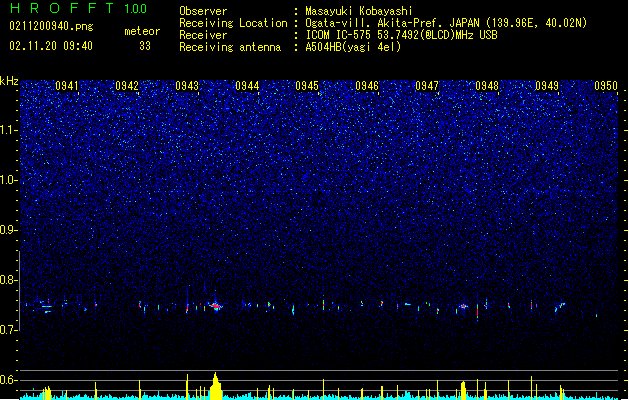
Task: Click the 0.7 kHz axis label
Action: 8,330
